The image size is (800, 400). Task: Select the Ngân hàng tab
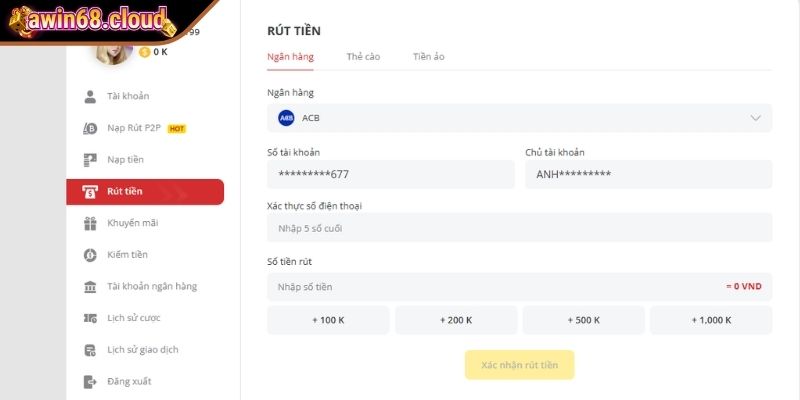pos(290,57)
